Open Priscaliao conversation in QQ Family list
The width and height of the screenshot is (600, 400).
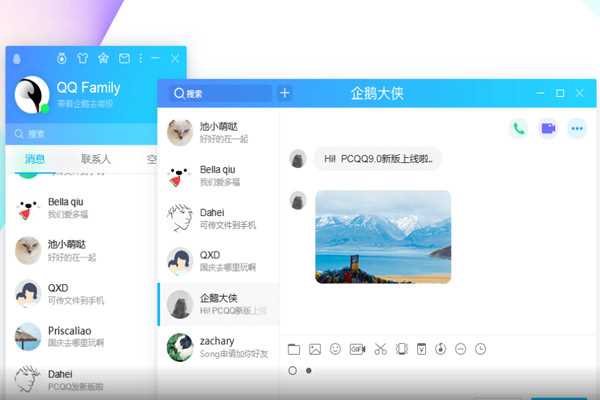point(81,336)
